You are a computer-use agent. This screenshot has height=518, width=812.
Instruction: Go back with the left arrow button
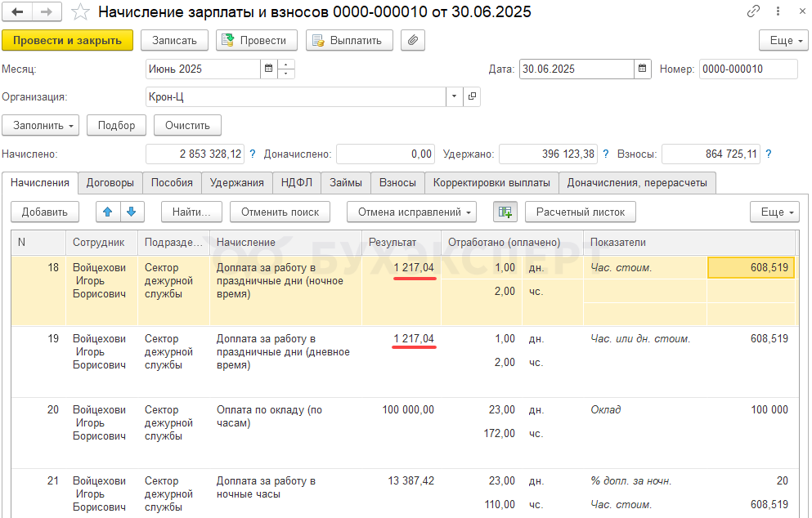(x=17, y=12)
